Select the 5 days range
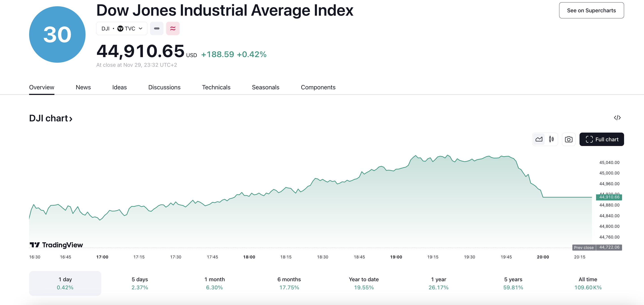This screenshot has width=644, height=305. 140,283
